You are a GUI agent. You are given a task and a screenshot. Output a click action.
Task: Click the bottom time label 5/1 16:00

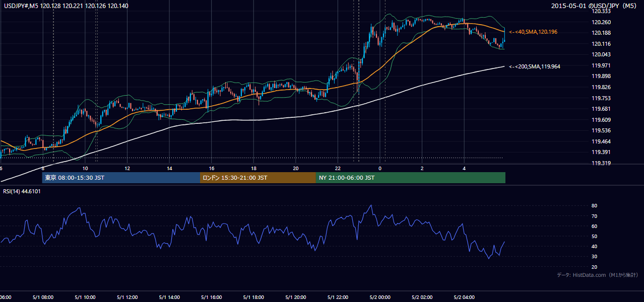tap(212, 297)
